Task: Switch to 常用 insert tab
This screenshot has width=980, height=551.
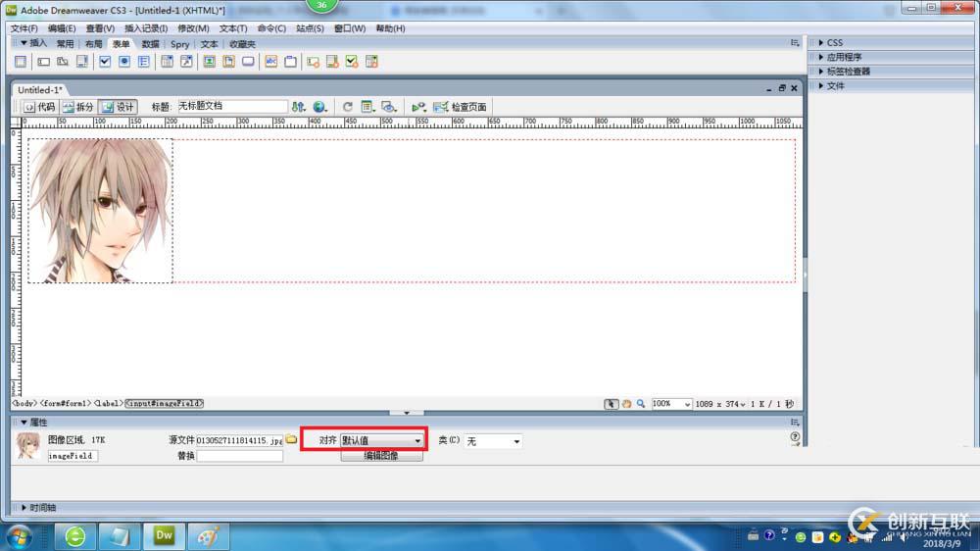Action: coord(65,44)
